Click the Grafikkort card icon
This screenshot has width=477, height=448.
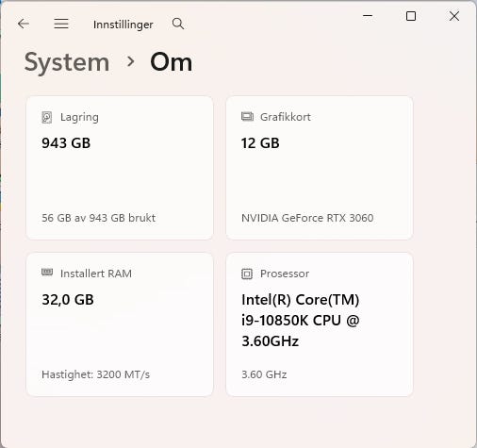[x=247, y=117]
